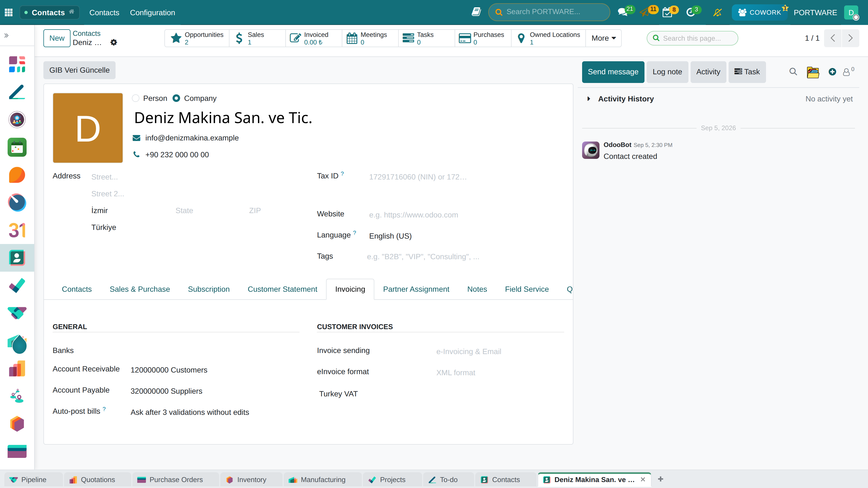Click the muted notifications bell icon
868x488 pixels.
(717, 12)
